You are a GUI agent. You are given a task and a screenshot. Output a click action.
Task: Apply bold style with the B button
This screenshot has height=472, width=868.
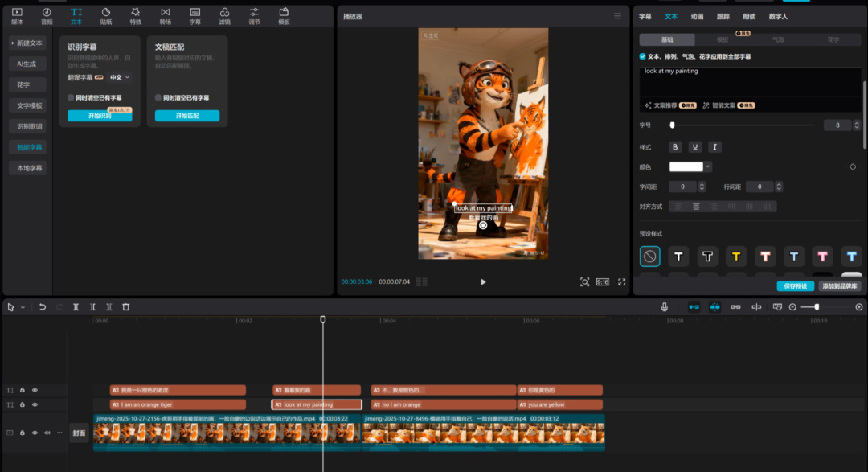click(x=675, y=147)
